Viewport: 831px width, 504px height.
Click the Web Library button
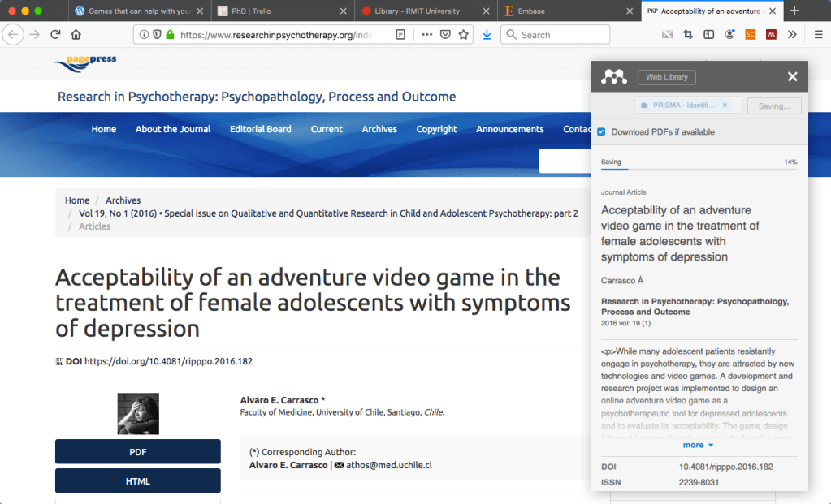point(666,77)
